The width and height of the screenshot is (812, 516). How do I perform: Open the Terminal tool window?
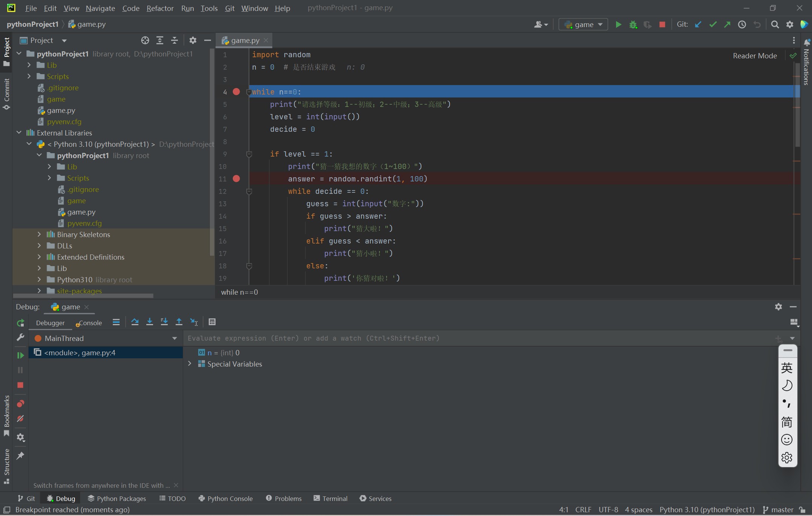point(331,498)
